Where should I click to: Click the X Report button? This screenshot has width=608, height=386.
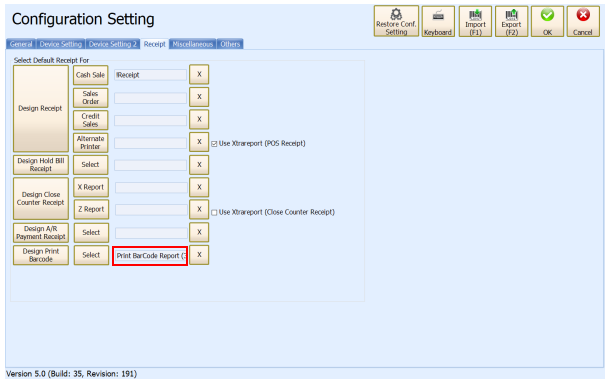click(x=91, y=187)
